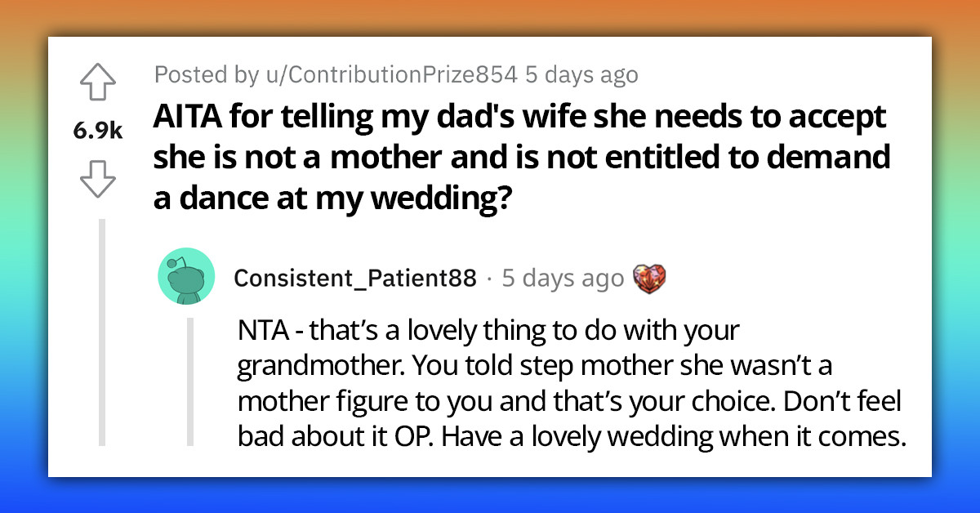Click the Snoo avatar next to Consistent_Patient88
This screenshot has width=980, height=513.
coord(186,275)
